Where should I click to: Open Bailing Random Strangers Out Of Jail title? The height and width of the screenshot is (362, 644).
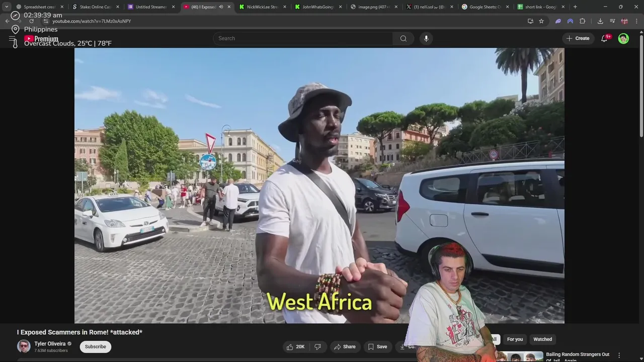pos(578,357)
